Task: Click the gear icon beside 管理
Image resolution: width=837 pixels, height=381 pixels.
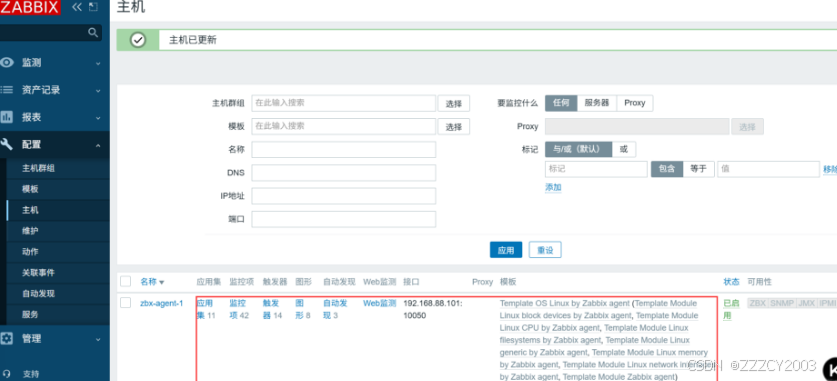Action: click(x=7, y=338)
